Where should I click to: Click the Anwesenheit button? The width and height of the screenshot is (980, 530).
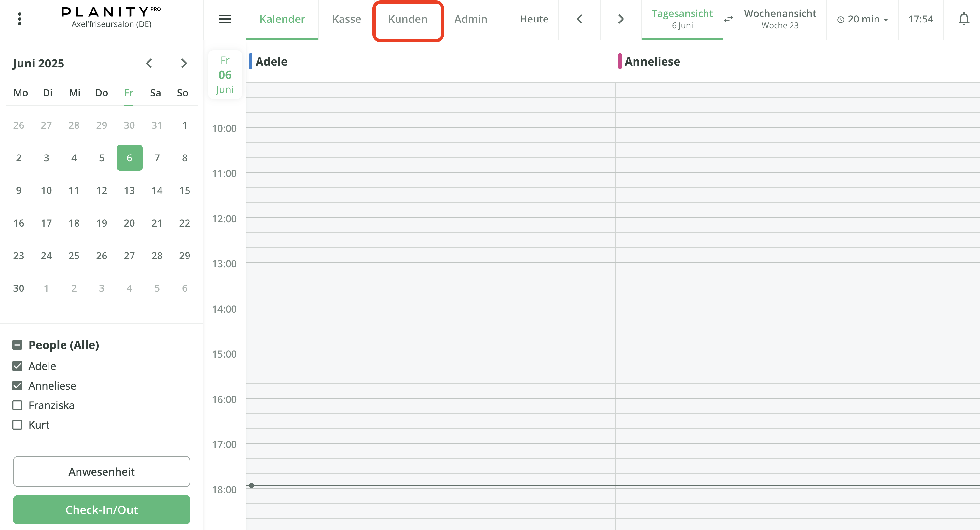click(101, 471)
